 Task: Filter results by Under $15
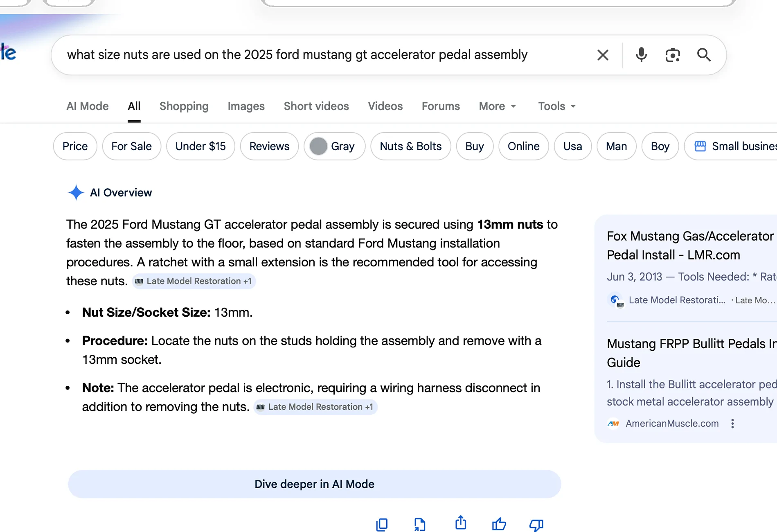pos(200,146)
